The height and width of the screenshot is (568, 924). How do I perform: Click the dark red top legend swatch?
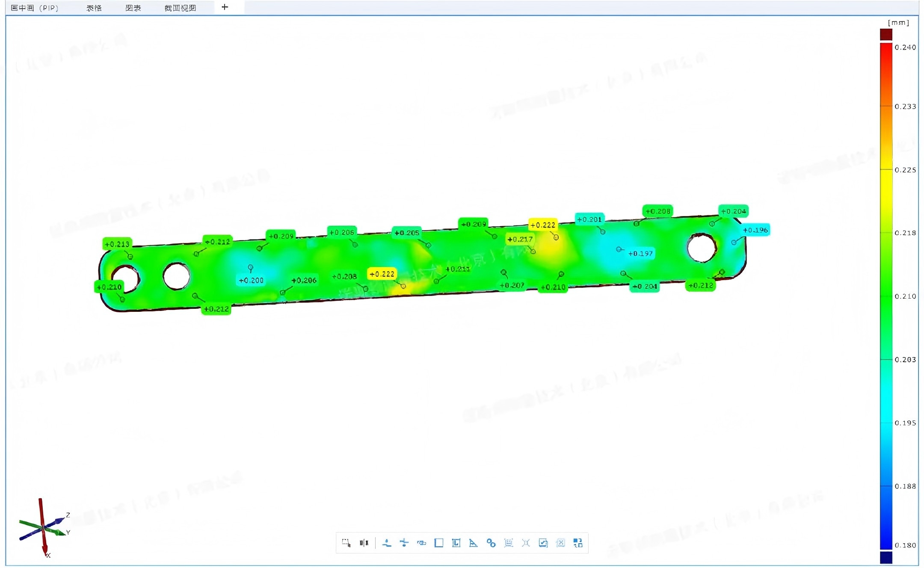(886, 34)
